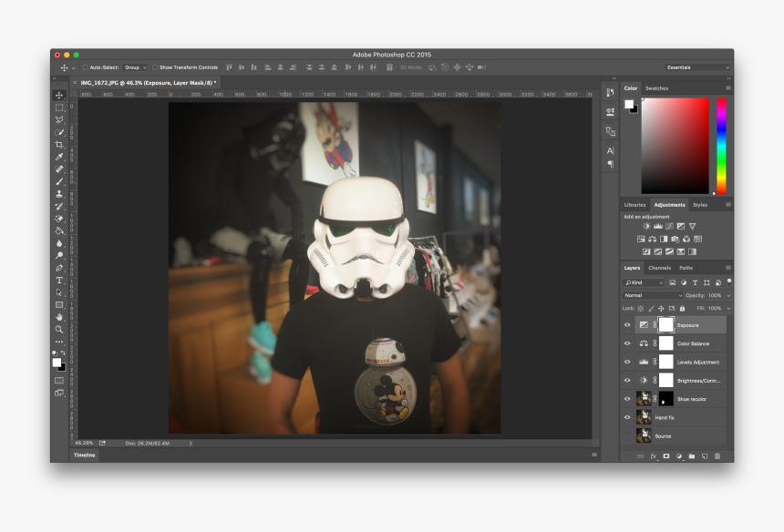Select the Healing Brush tool
Viewport: 784px width, 532px height.
point(59,169)
